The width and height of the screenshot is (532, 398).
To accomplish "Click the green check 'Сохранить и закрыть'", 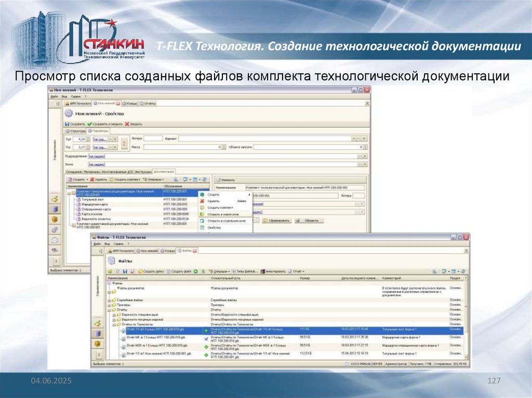I will (105, 124).
